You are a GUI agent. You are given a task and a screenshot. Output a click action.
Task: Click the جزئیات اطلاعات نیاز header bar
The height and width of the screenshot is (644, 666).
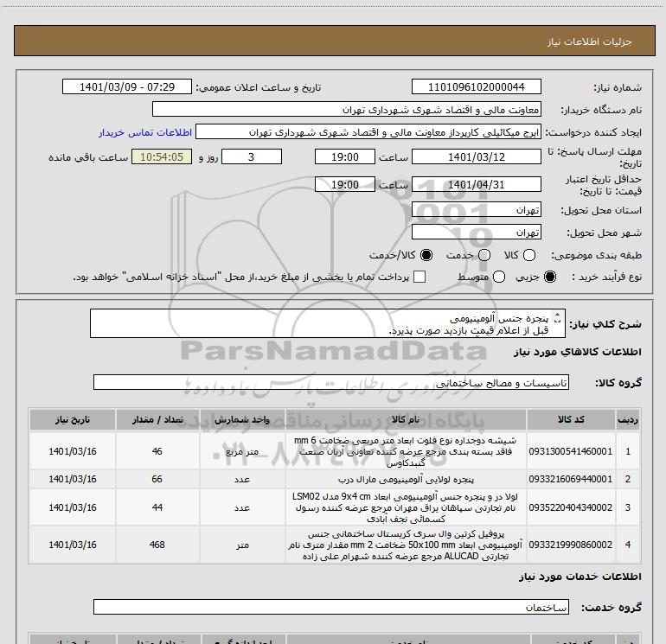[x=334, y=41]
